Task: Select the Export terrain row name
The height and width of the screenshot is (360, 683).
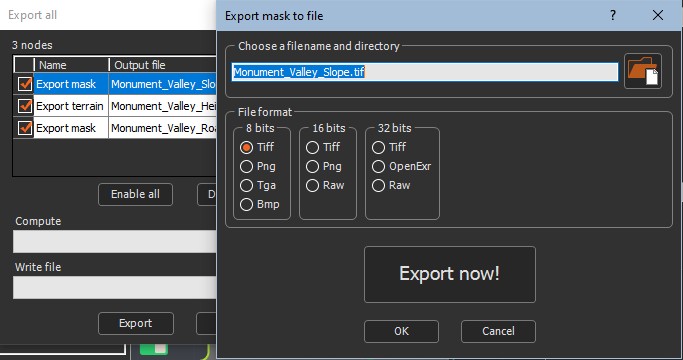Action: pyautogui.click(x=71, y=106)
